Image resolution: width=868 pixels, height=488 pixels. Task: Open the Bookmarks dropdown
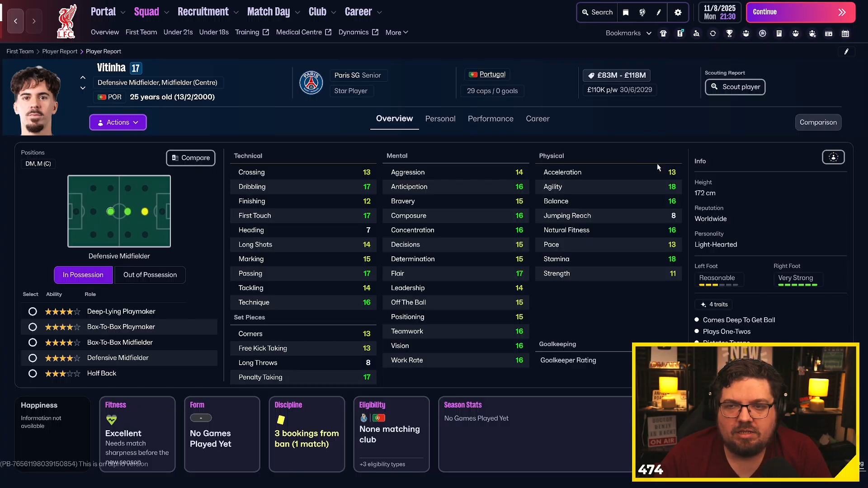(628, 33)
